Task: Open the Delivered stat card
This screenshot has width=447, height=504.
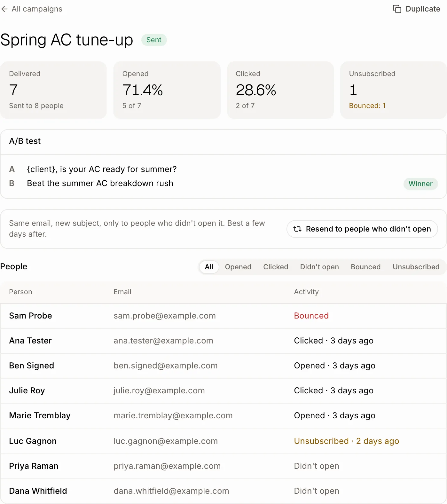Action: pos(53,90)
